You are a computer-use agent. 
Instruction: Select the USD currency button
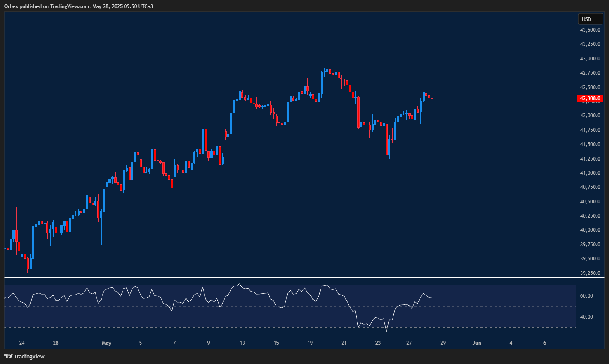(590, 19)
